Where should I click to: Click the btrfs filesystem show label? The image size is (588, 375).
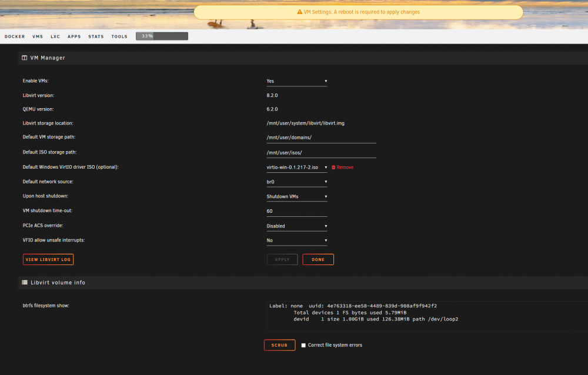(x=46, y=306)
